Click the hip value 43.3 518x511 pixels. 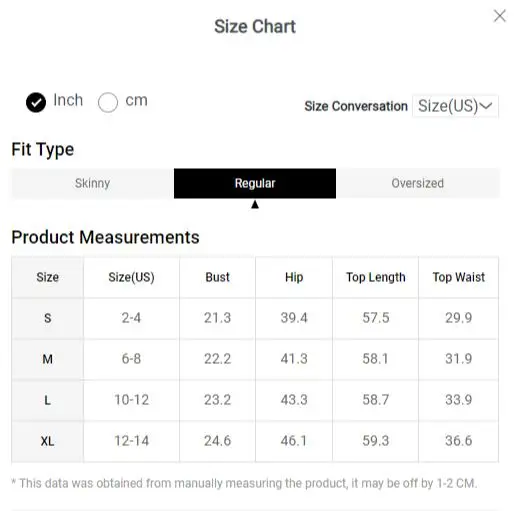pyautogui.click(x=294, y=400)
